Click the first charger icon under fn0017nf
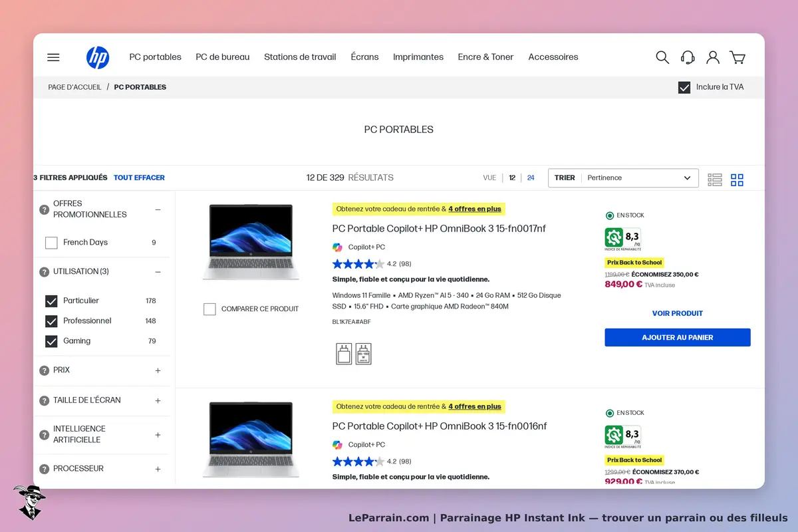798x532 pixels. [344, 354]
